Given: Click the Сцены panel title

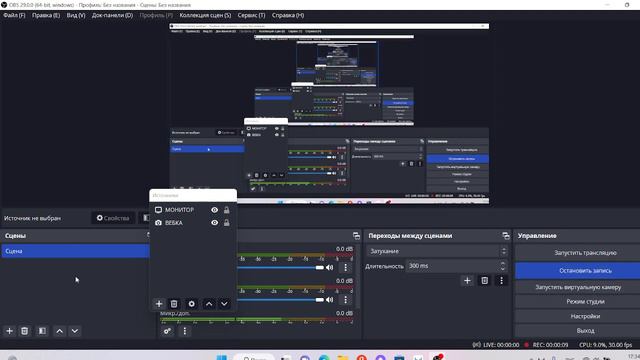Looking at the screenshot, I should click(16, 236).
